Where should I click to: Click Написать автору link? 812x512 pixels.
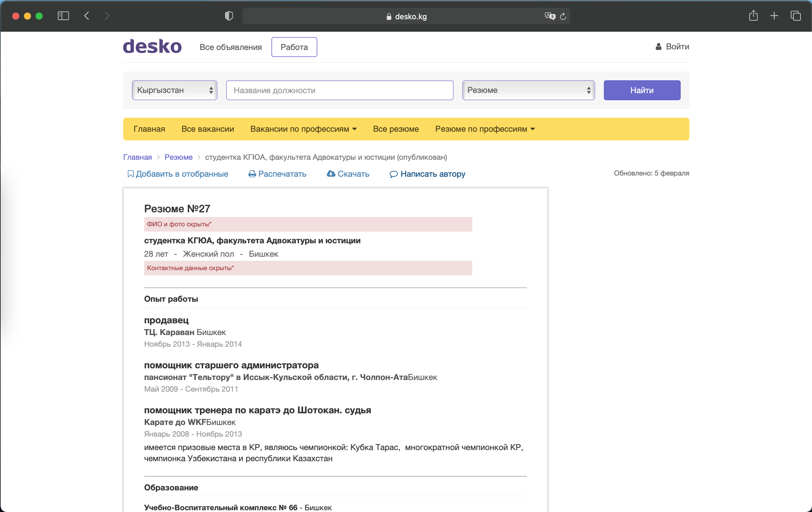tap(433, 174)
